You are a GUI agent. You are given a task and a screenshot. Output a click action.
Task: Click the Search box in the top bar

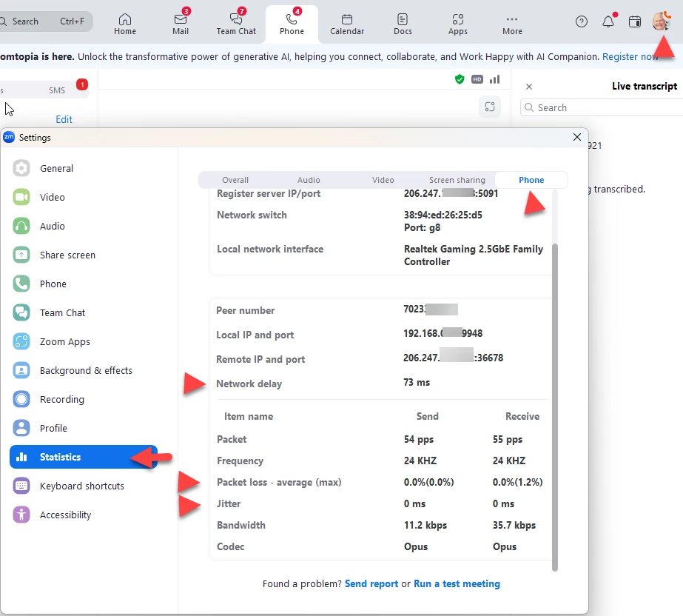pos(44,21)
